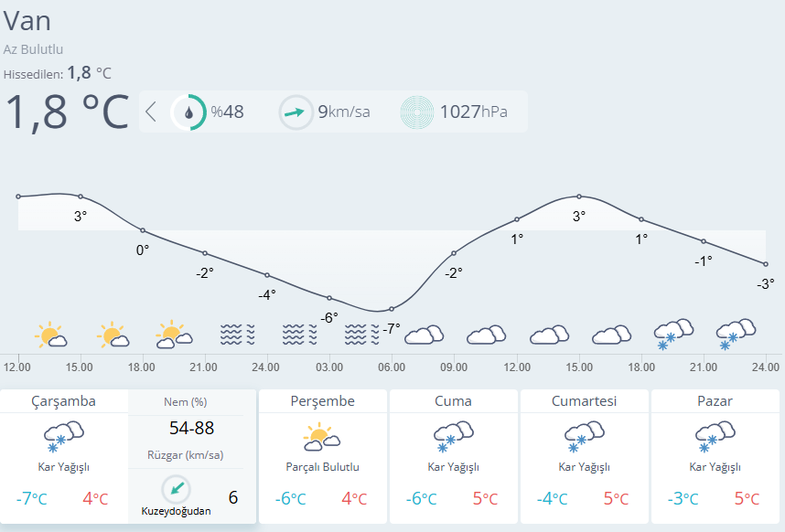Screen dimensions: 785x532
Task: Click the 12.00 partly sunny weather icon
Action: pyautogui.click(x=50, y=335)
